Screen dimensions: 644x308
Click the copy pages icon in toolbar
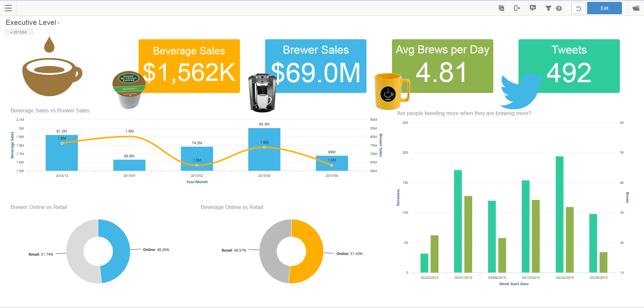pos(501,8)
